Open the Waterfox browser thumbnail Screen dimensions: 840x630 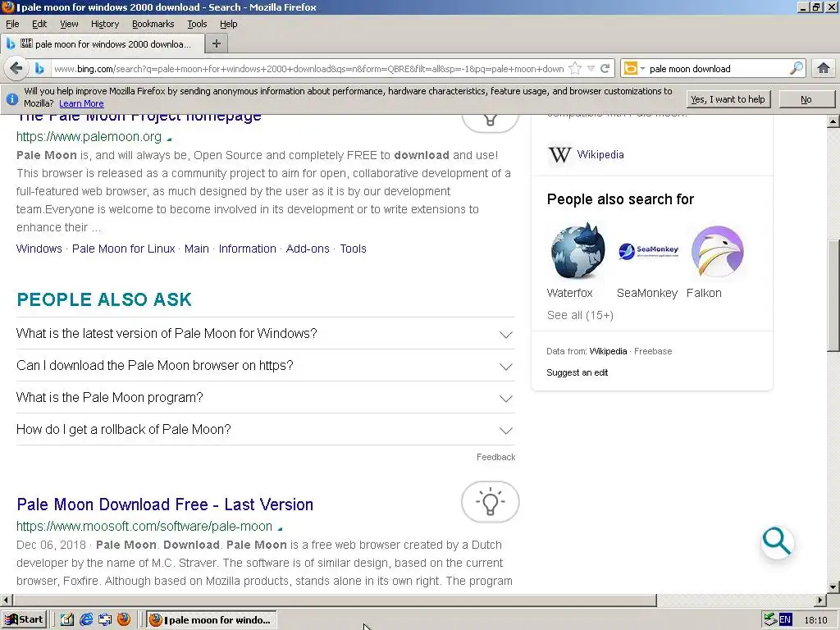coord(577,251)
